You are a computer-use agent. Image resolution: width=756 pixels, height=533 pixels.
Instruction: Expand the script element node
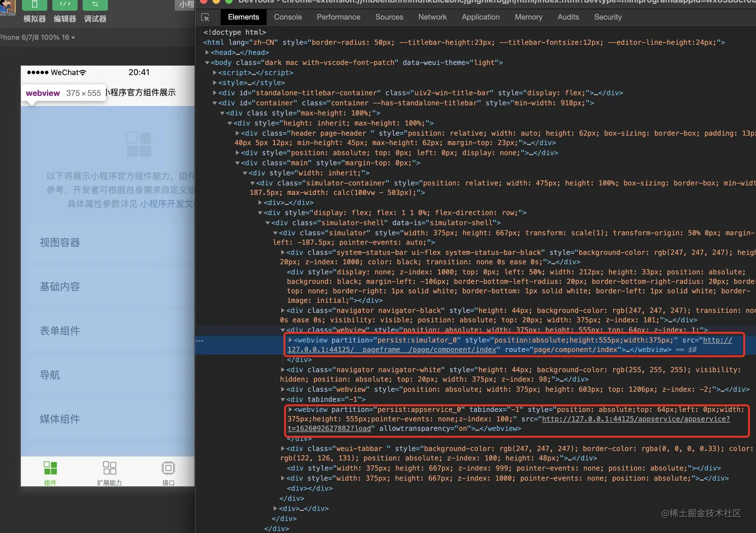[214, 73]
